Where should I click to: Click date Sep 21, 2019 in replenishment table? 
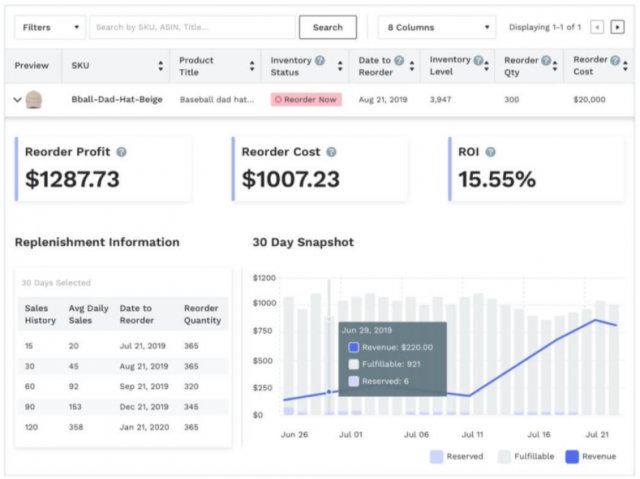coord(144,386)
